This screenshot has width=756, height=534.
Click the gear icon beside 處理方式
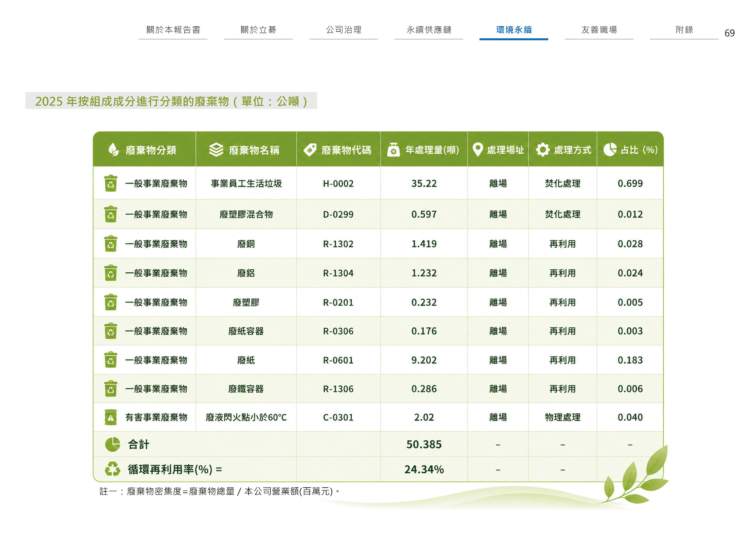(543, 150)
